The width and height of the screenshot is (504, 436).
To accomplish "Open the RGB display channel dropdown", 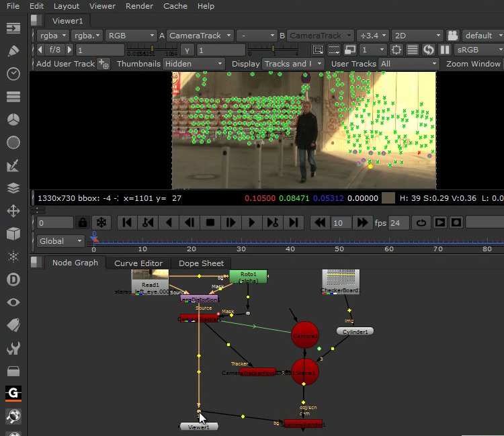I will (x=131, y=36).
